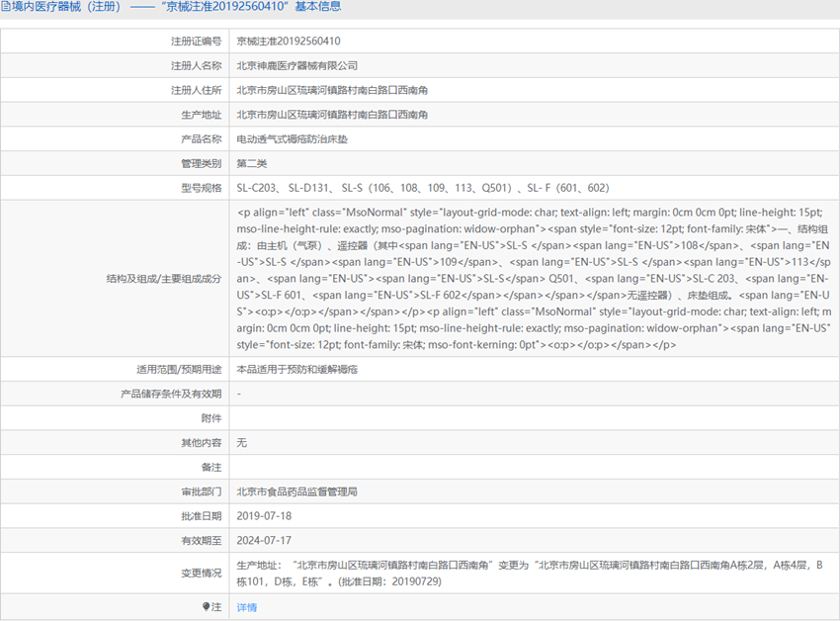The image size is (840, 621).
Task: Click the 批准日期 row label
Action: pyautogui.click(x=201, y=516)
